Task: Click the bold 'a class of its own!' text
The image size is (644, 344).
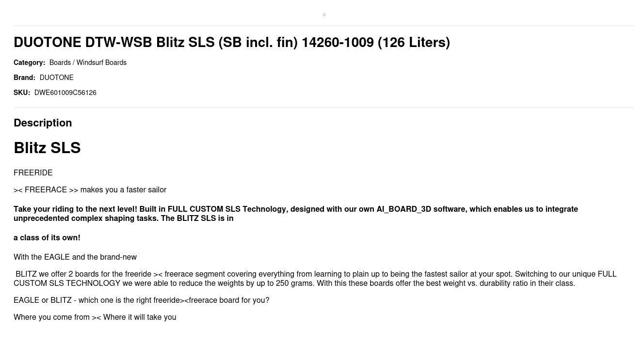Action: (47, 238)
